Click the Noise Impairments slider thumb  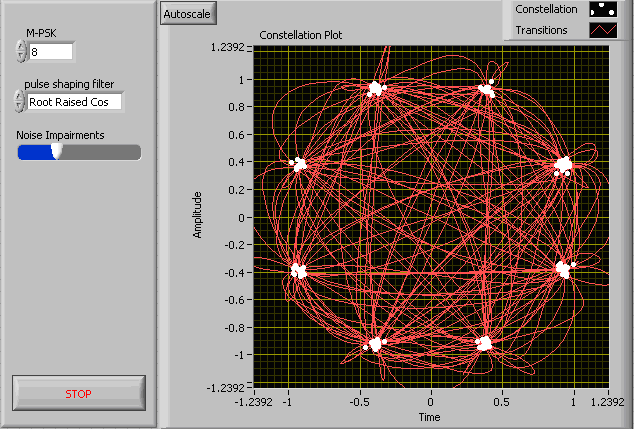(x=57, y=151)
